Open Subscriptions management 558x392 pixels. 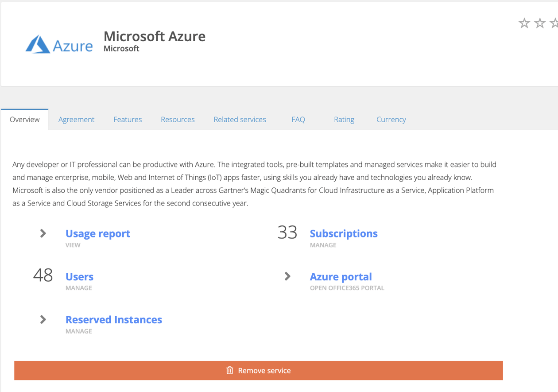coord(344,233)
